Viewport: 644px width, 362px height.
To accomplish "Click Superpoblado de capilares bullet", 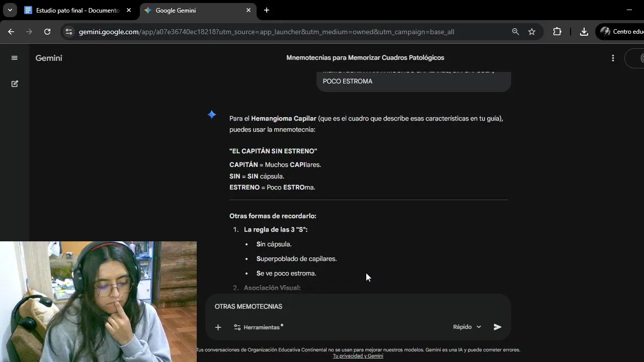I will coord(296,258).
